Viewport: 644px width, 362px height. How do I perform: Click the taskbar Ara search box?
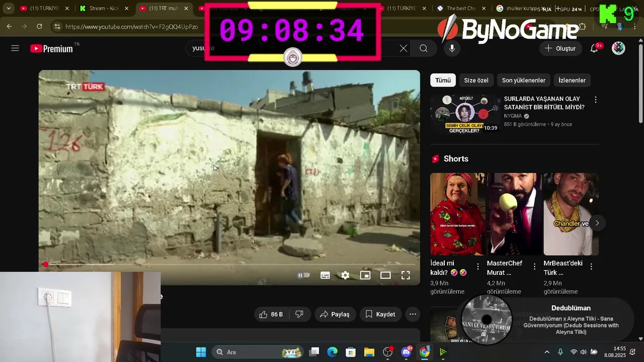(258, 352)
